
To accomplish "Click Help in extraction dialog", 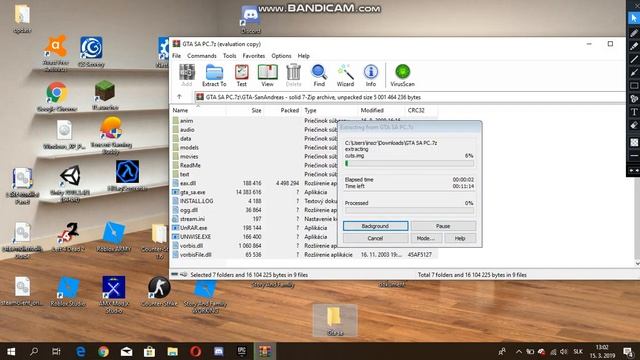I will coord(460,238).
